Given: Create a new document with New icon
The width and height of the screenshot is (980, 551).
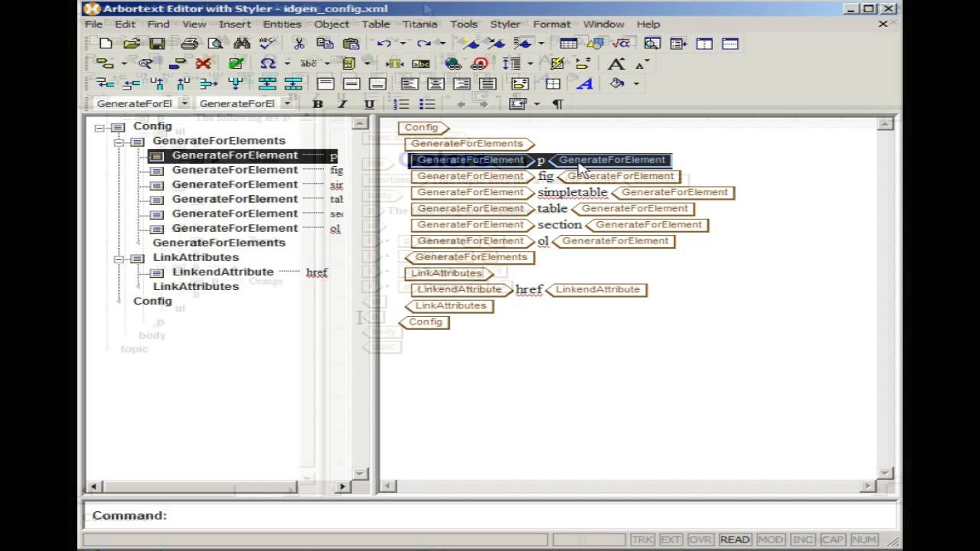Looking at the screenshot, I should [x=106, y=44].
